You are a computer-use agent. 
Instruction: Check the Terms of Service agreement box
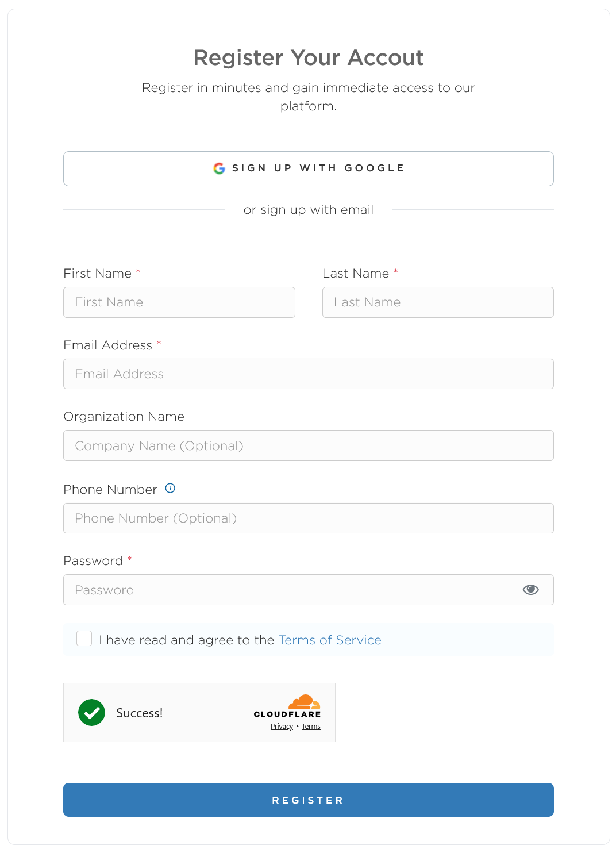pos(84,639)
